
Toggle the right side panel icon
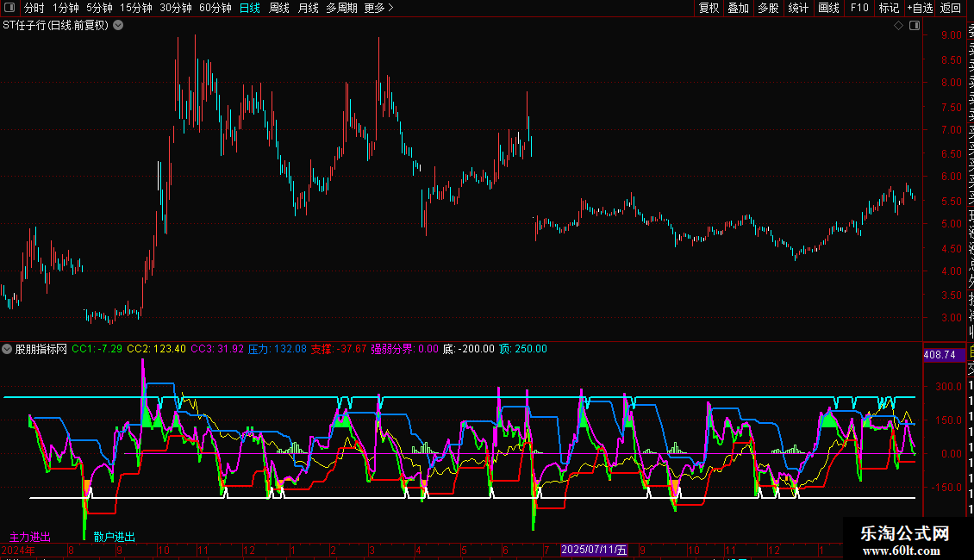(x=915, y=26)
